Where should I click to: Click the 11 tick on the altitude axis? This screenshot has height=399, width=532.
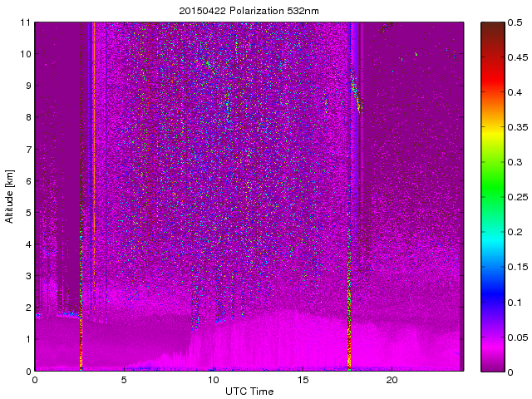click(x=24, y=22)
